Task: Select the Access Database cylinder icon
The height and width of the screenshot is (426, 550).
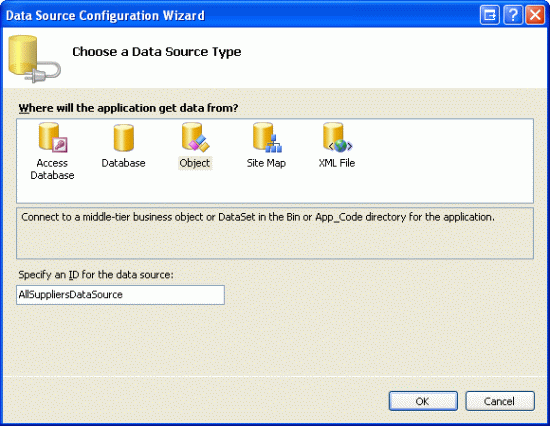Action: tap(53, 138)
